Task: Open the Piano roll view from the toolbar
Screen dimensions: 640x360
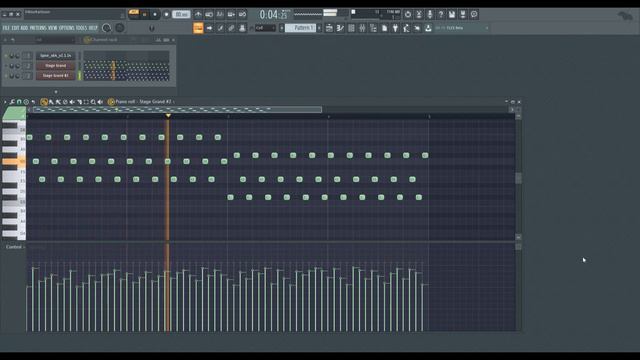Action: tap(340, 28)
